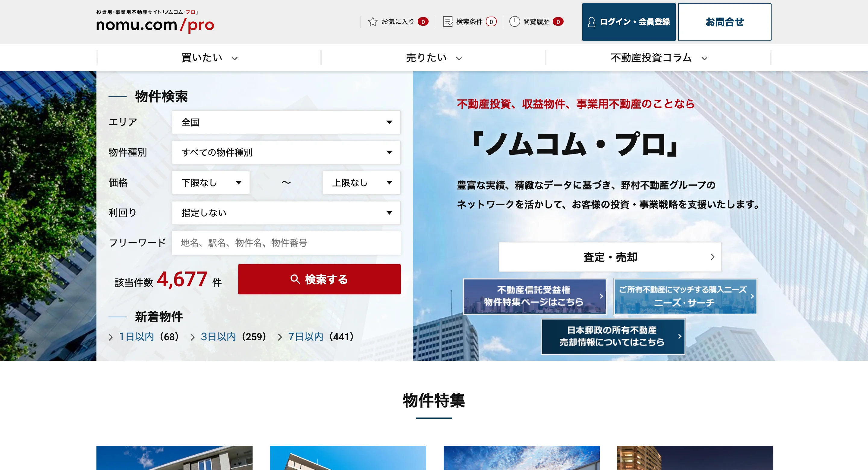Click the arrow before 3日以内 link
This screenshot has height=470, width=868.
[x=192, y=337]
